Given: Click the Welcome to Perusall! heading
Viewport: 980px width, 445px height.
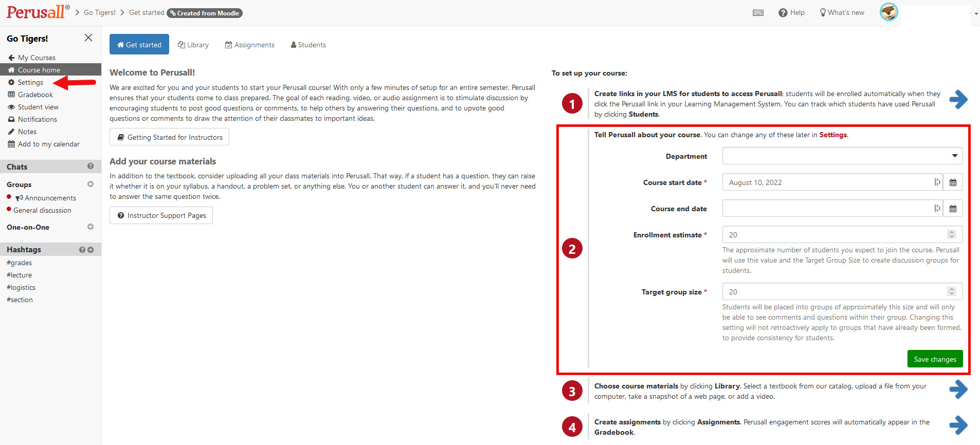Looking at the screenshot, I should pos(152,72).
